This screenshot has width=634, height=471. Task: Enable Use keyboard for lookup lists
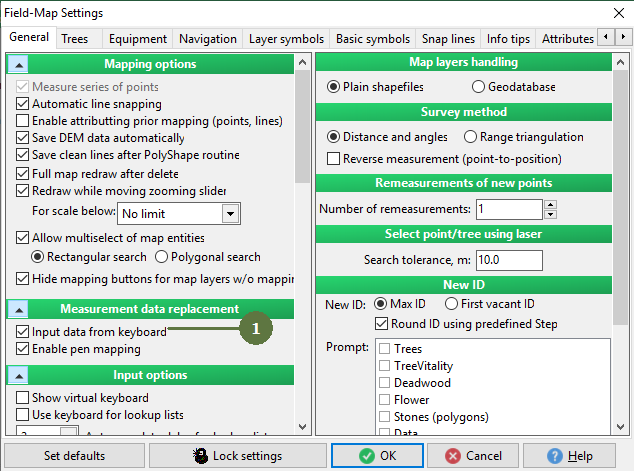pyautogui.click(x=22, y=415)
